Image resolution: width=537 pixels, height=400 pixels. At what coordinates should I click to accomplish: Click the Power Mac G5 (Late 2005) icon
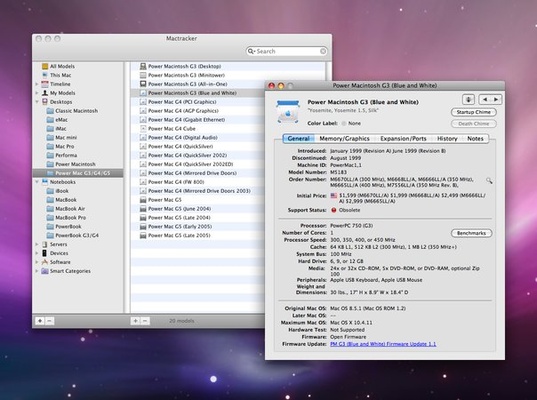[x=143, y=235]
